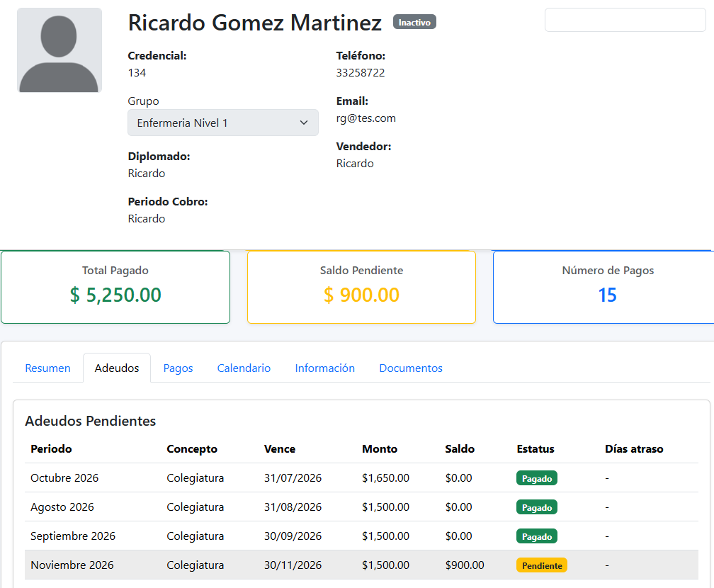Switch to the Resumen tab

pos(48,368)
